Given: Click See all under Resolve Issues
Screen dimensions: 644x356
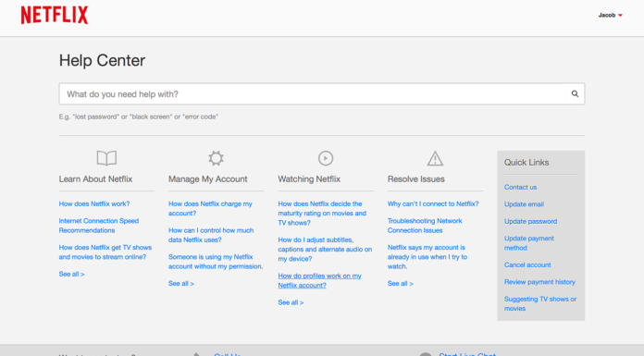Looking at the screenshot, I should pyautogui.click(x=401, y=283).
